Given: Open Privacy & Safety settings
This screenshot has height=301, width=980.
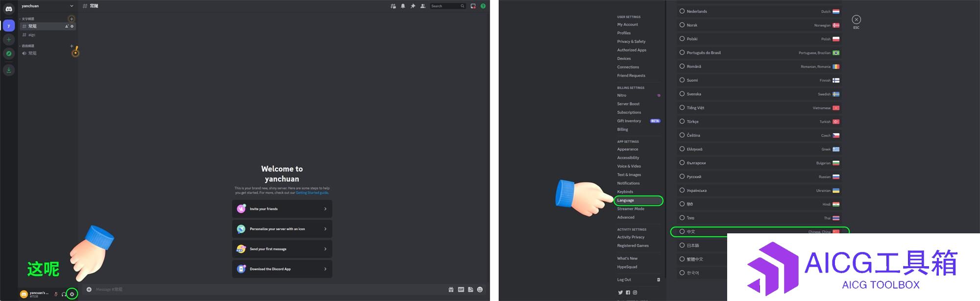Looking at the screenshot, I should (631, 42).
